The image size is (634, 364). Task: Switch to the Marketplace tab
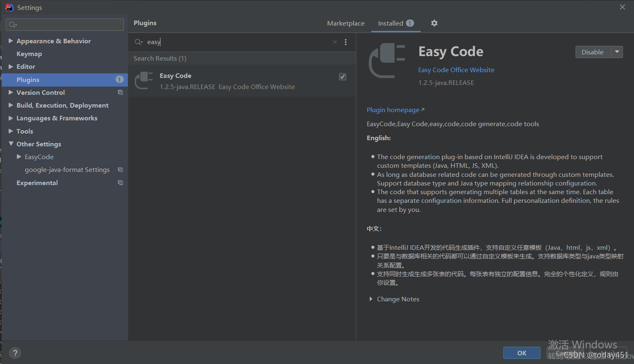pos(346,23)
